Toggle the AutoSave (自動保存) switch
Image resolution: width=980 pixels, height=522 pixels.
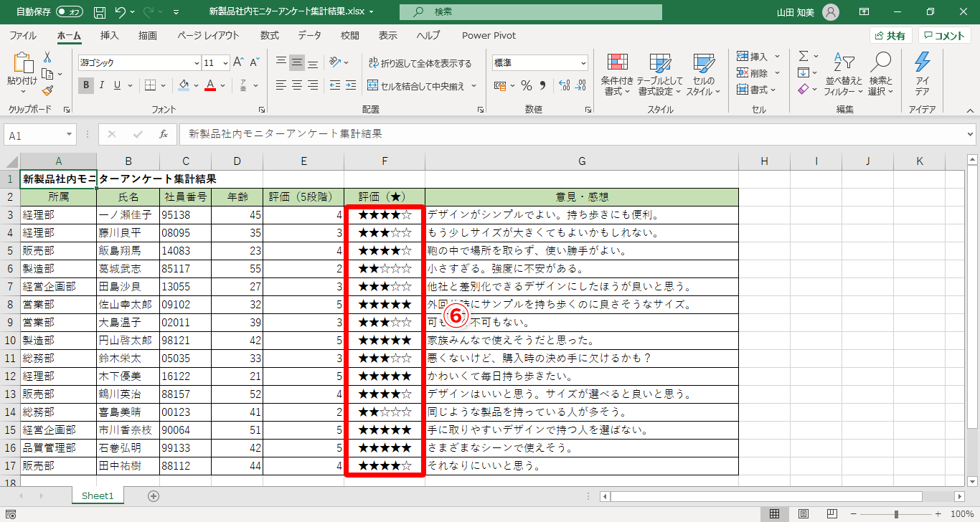[x=69, y=12]
